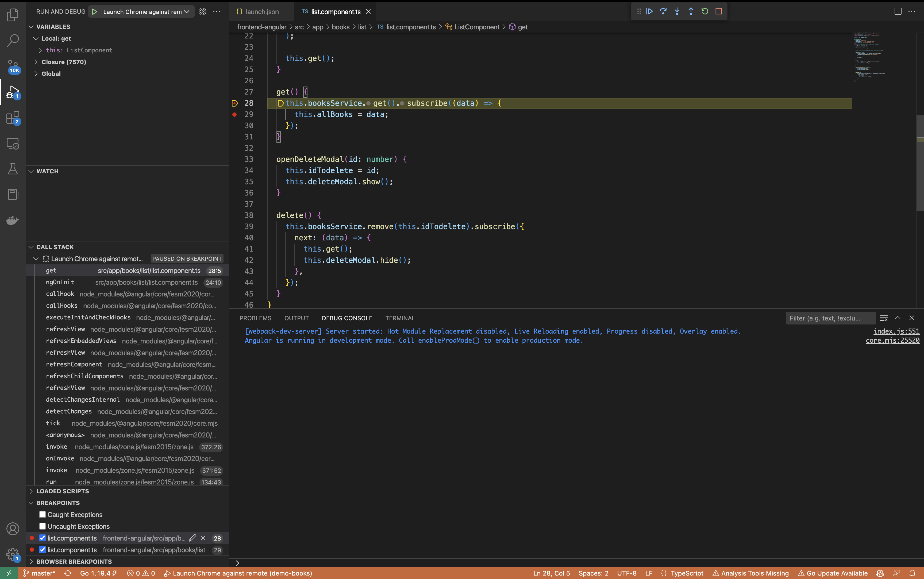Image resolution: width=924 pixels, height=579 pixels.
Task: Disable the line 29 breakpoint checkbox
Action: [43, 550]
